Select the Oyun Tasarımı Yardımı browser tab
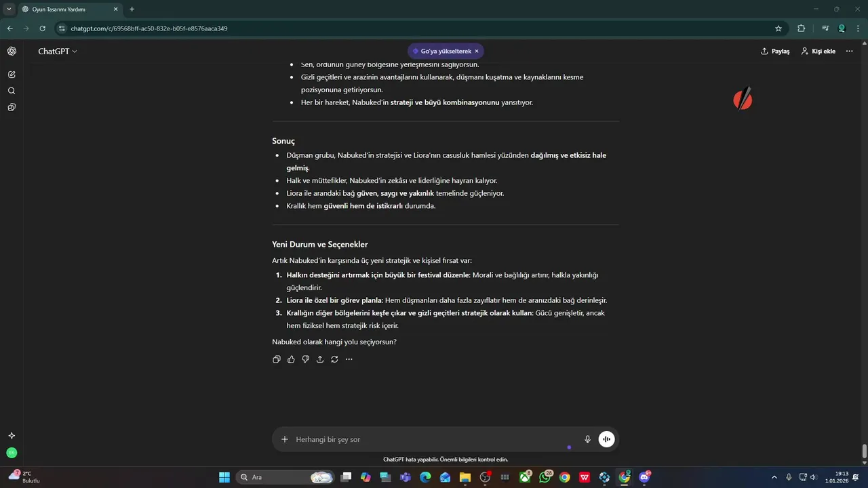The height and width of the screenshot is (488, 868). click(71, 9)
